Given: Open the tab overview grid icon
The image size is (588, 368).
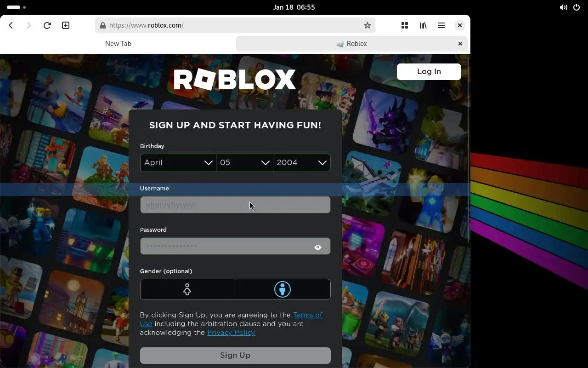Looking at the screenshot, I should click(x=405, y=25).
